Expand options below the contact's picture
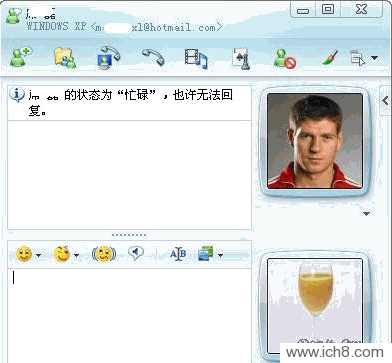392x363 pixels. (x=366, y=214)
